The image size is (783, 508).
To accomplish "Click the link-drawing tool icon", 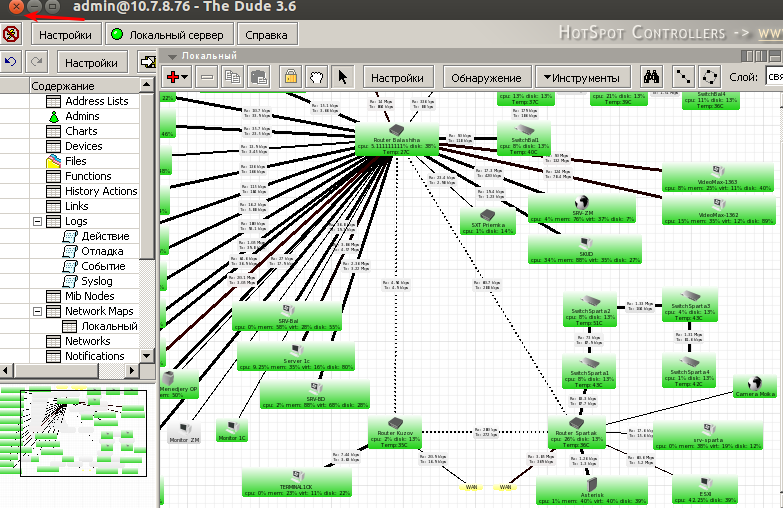I will pyautogui.click(x=683, y=77).
